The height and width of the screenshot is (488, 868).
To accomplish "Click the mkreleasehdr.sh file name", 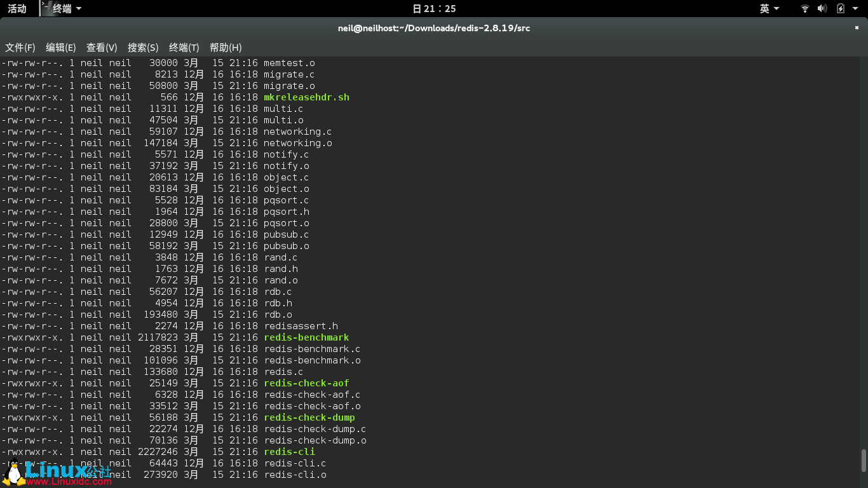I will (x=306, y=97).
